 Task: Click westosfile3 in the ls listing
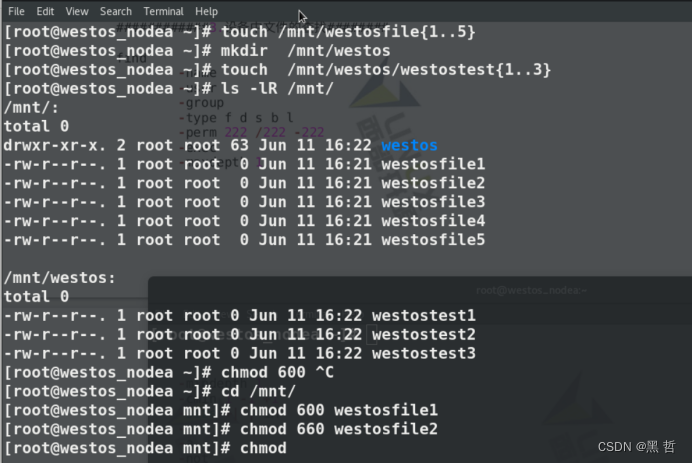tap(433, 202)
